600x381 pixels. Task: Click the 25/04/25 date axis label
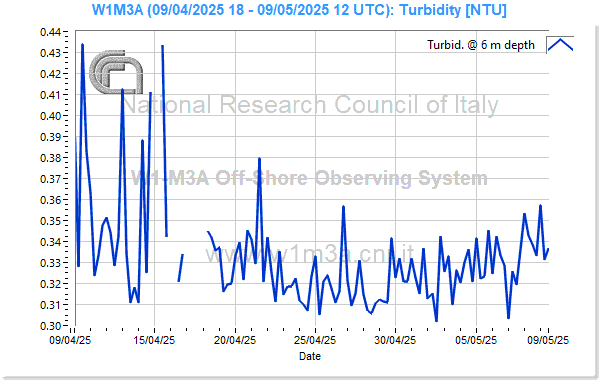315,340
